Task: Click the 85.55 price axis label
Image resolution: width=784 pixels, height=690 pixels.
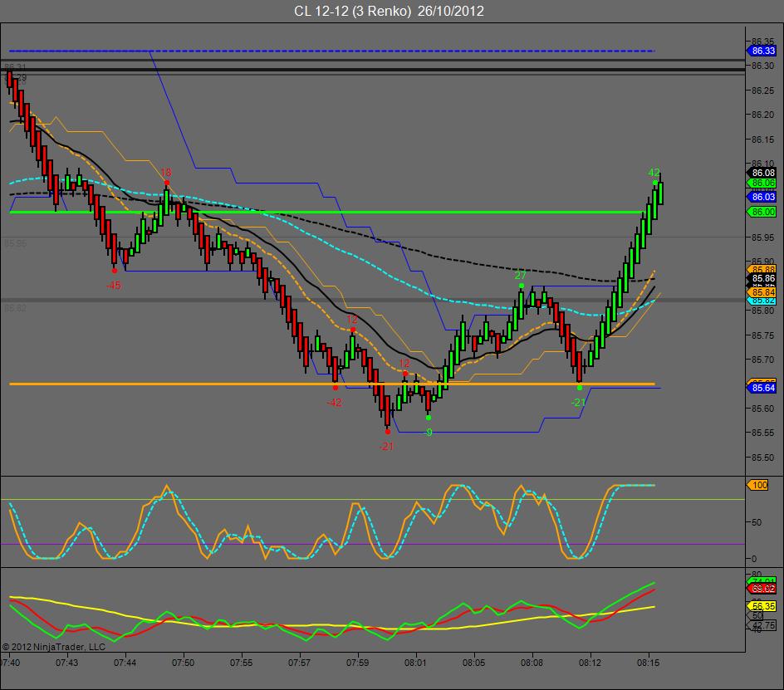Action: pyautogui.click(x=763, y=433)
